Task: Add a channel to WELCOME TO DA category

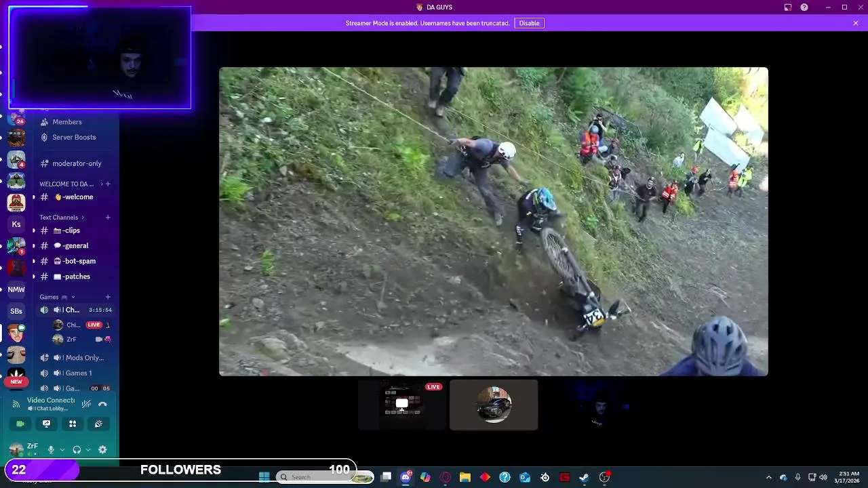Action: coord(108,184)
